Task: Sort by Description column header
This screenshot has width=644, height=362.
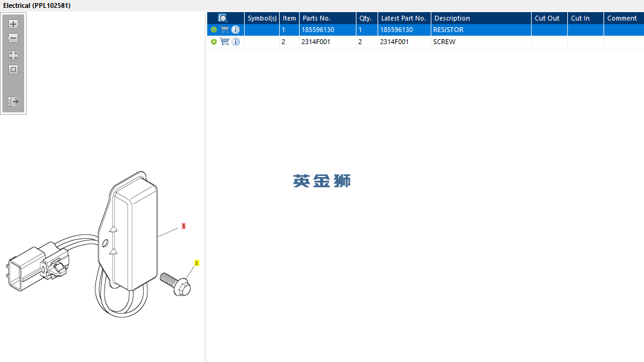Action: pyautogui.click(x=481, y=18)
